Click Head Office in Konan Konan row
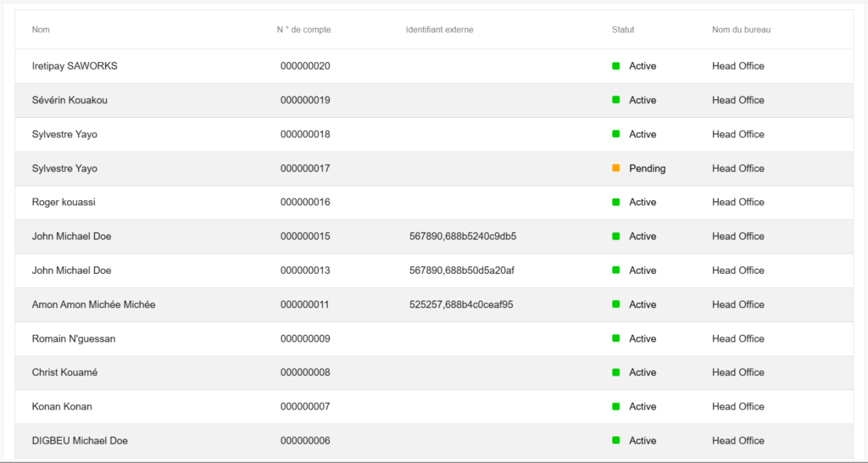Screen dimensions: 868x463 point(737,406)
